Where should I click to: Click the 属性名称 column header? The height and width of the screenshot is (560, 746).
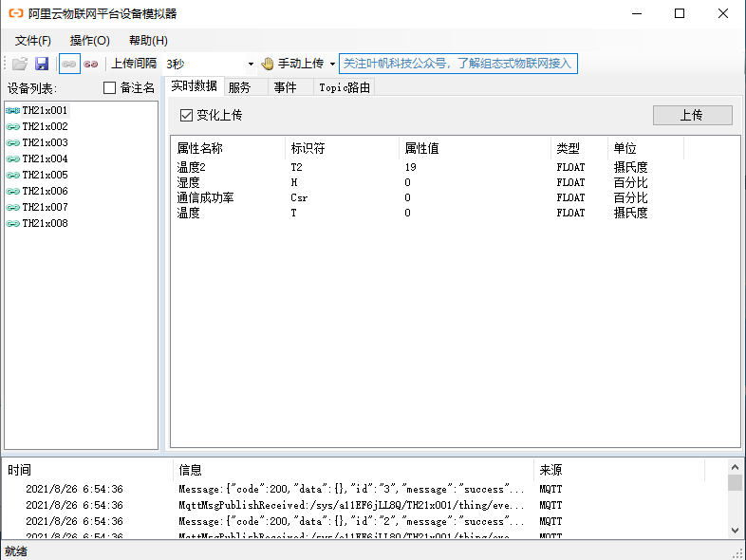click(x=228, y=148)
